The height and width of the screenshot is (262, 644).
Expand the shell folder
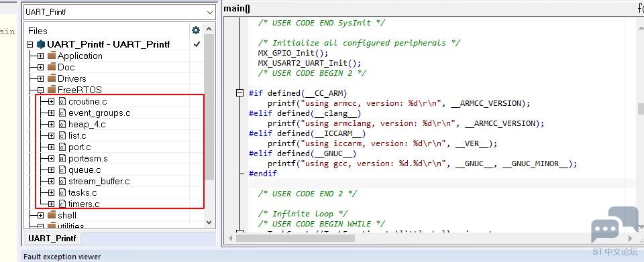pos(41,215)
